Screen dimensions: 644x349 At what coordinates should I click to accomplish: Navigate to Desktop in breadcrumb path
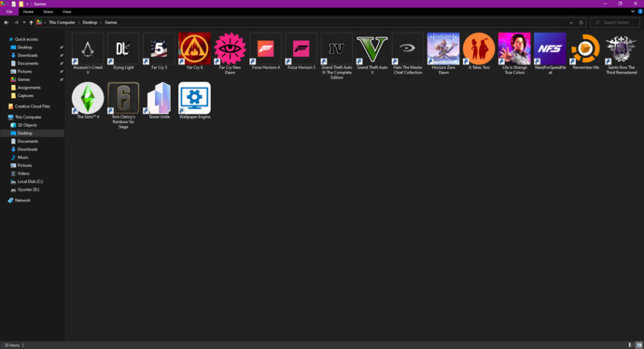pyautogui.click(x=90, y=22)
